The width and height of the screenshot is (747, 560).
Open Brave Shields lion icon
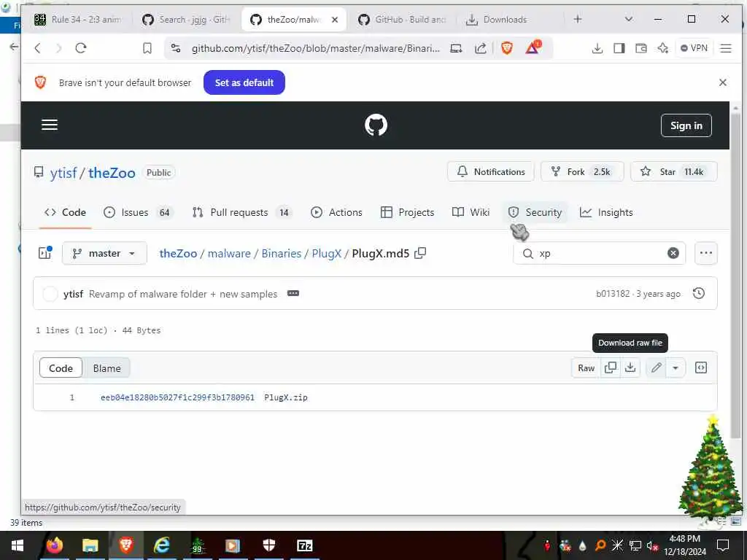[x=507, y=47]
